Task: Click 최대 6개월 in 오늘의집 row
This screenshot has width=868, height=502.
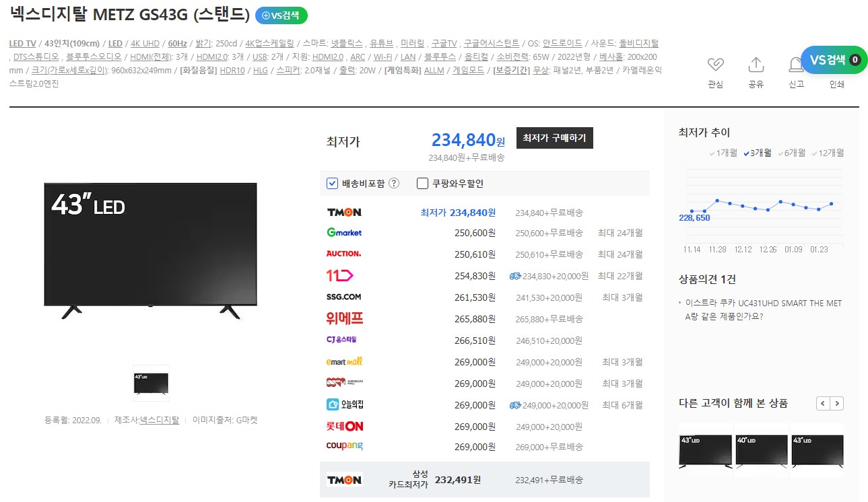Action: 622,405
